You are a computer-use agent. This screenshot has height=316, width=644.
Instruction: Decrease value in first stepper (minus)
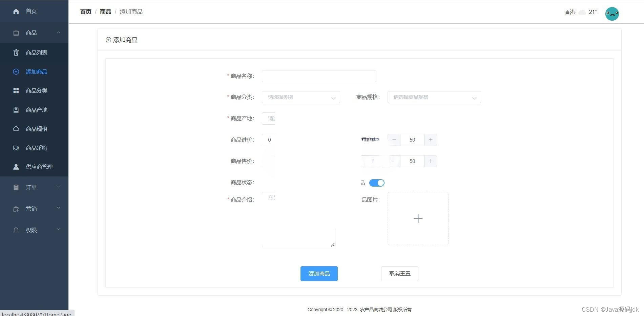[x=394, y=140]
